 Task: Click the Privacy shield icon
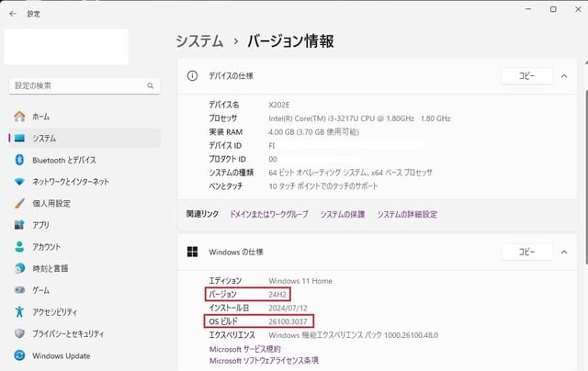coord(19,333)
